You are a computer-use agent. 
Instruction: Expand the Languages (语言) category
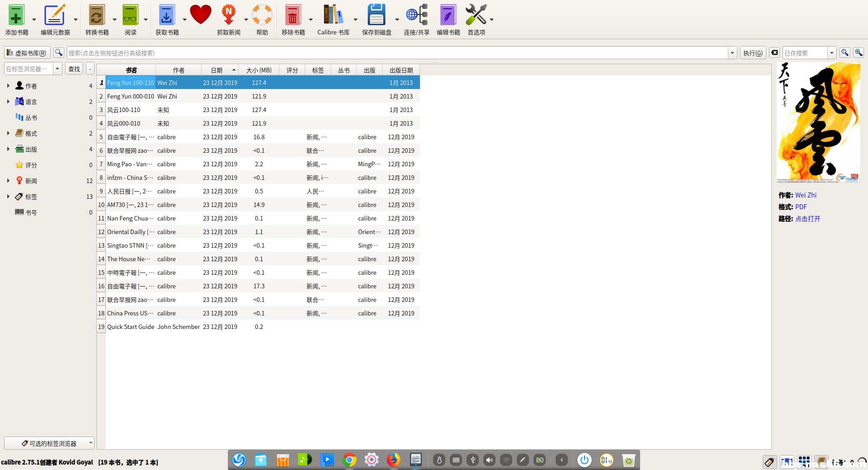point(8,101)
